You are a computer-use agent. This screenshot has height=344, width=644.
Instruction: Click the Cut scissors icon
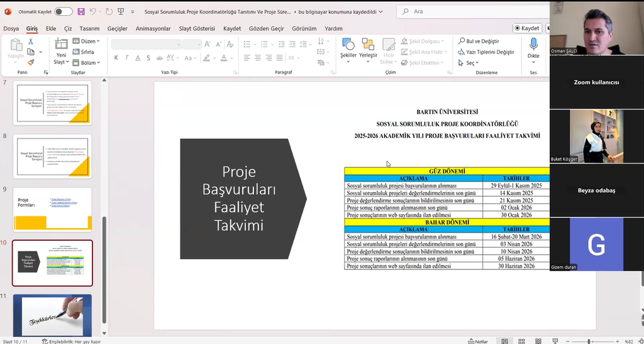click(30, 42)
